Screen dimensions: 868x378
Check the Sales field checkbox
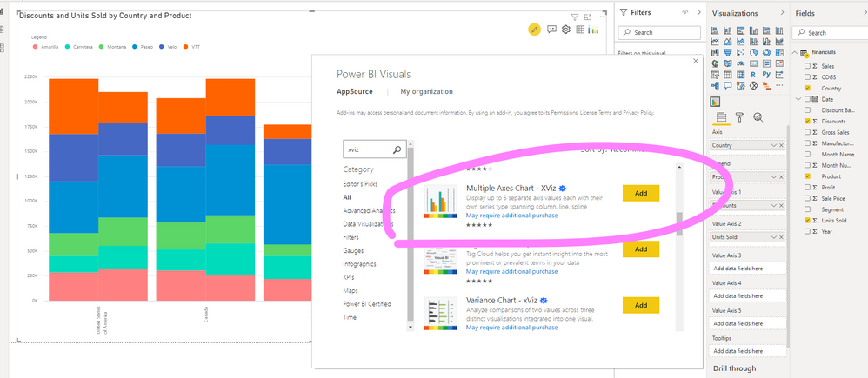[x=807, y=66]
